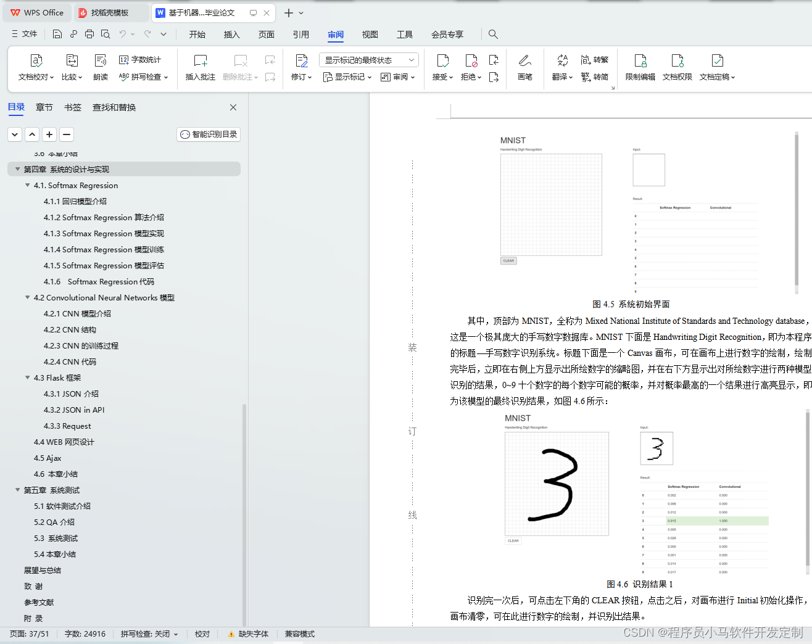
Task: Open the 审阅 pane dropdown in ribbon
Action: point(398,77)
